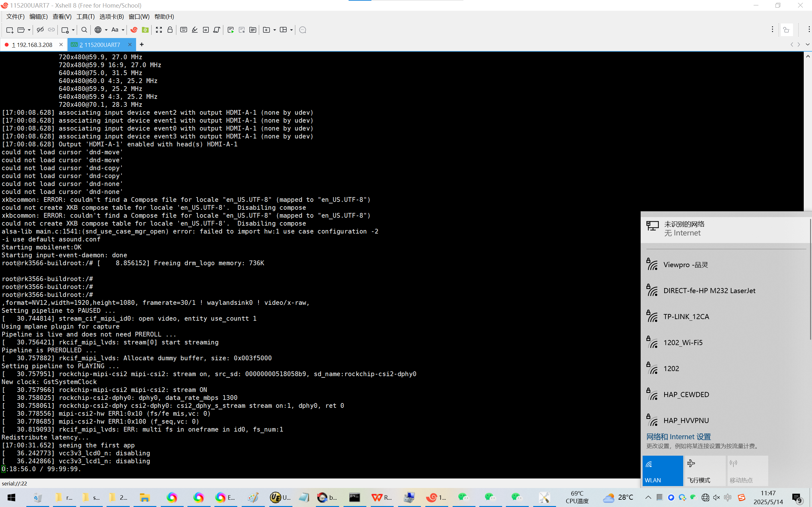This screenshot has width=812, height=507.
Task: Open the Find magnifier tool
Action: [x=84, y=30]
